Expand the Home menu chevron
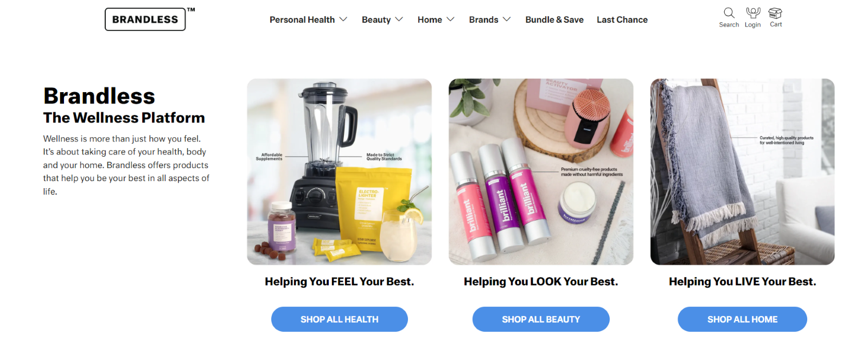 pos(450,20)
